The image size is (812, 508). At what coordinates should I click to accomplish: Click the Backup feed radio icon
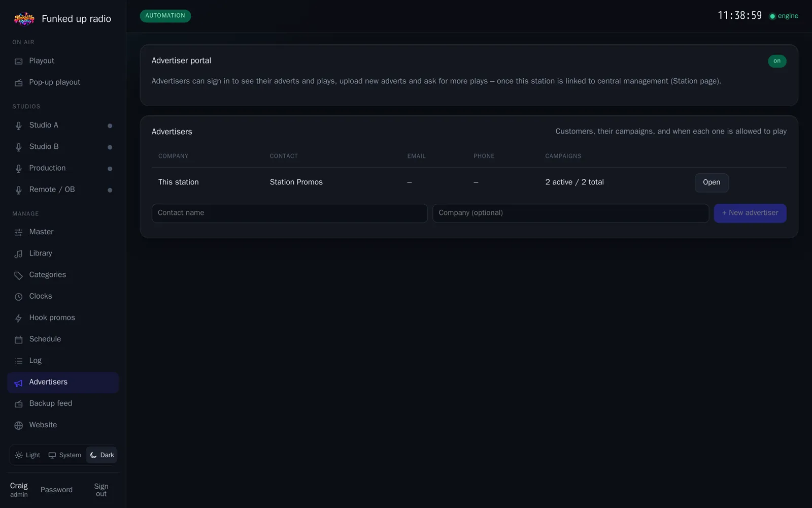[19, 404]
